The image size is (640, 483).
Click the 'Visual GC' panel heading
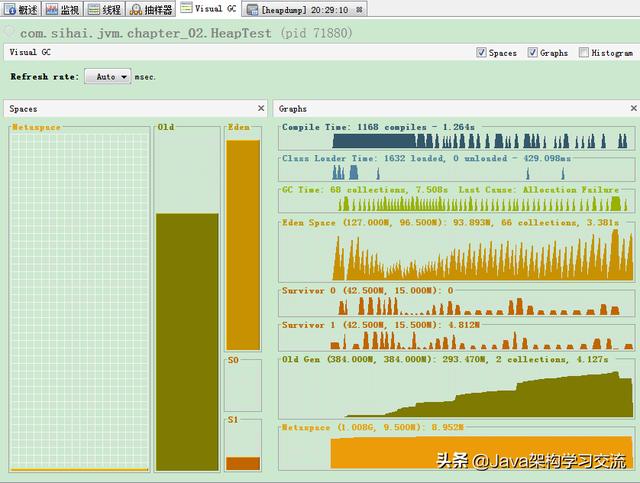(x=30, y=52)
